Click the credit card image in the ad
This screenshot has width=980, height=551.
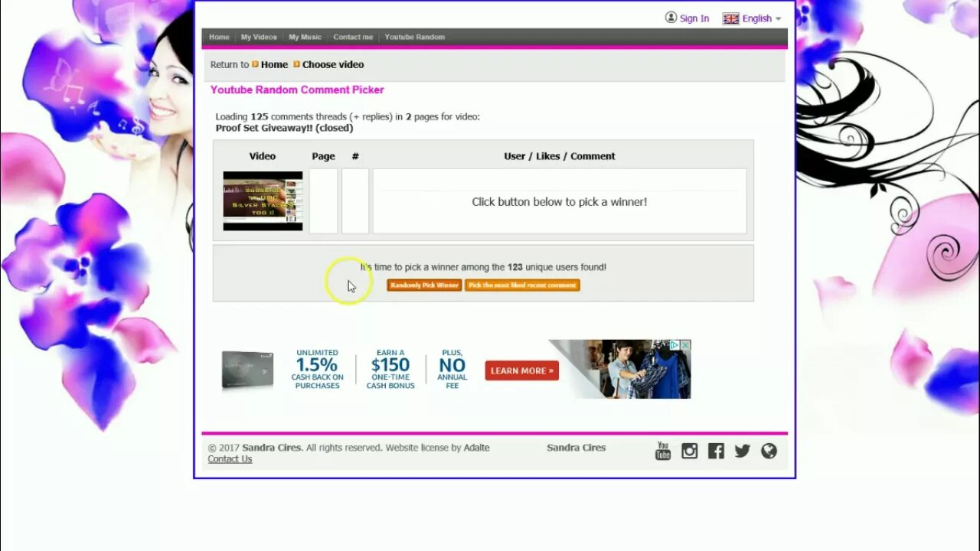coord(247,370)
